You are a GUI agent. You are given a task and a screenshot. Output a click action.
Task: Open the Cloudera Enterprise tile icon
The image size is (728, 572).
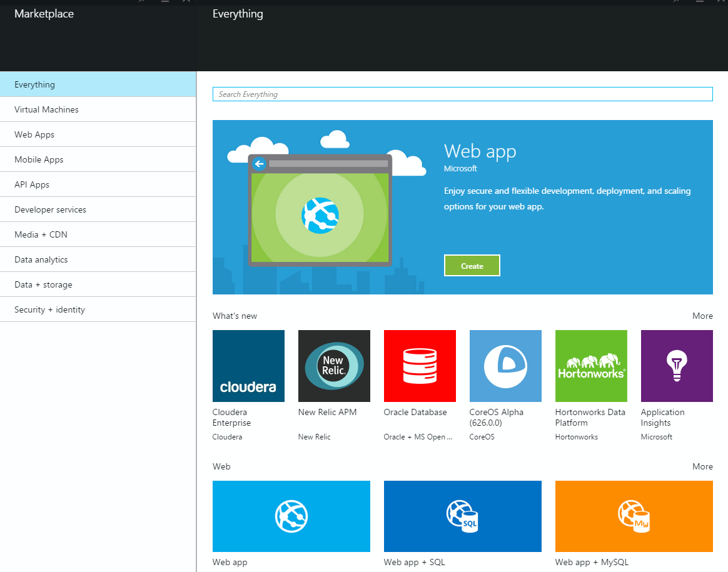248,366
